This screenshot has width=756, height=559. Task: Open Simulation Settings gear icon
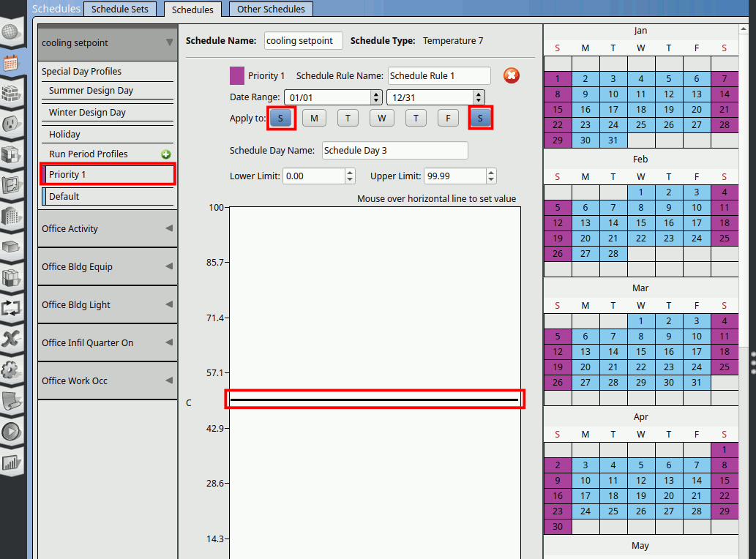(x=10, y=369)
